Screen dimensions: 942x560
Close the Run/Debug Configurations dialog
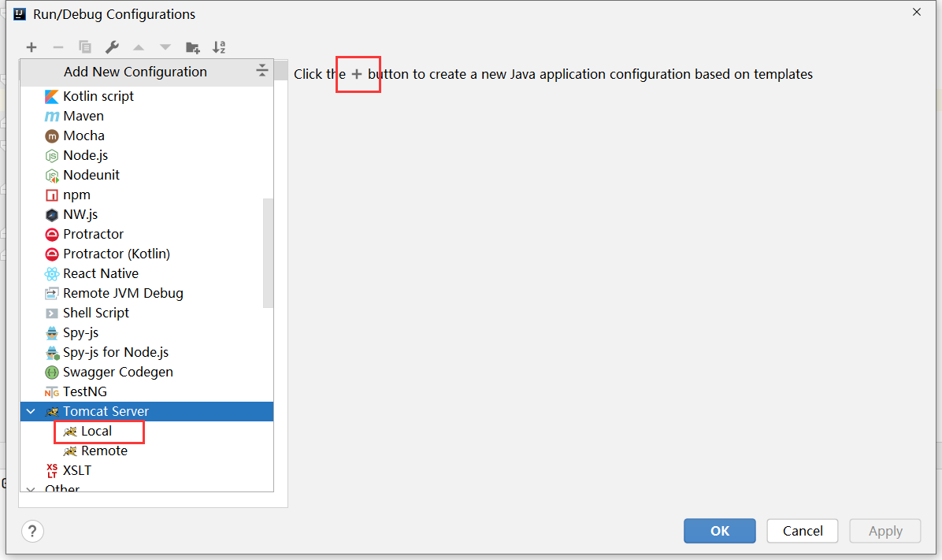click(917, 12)
